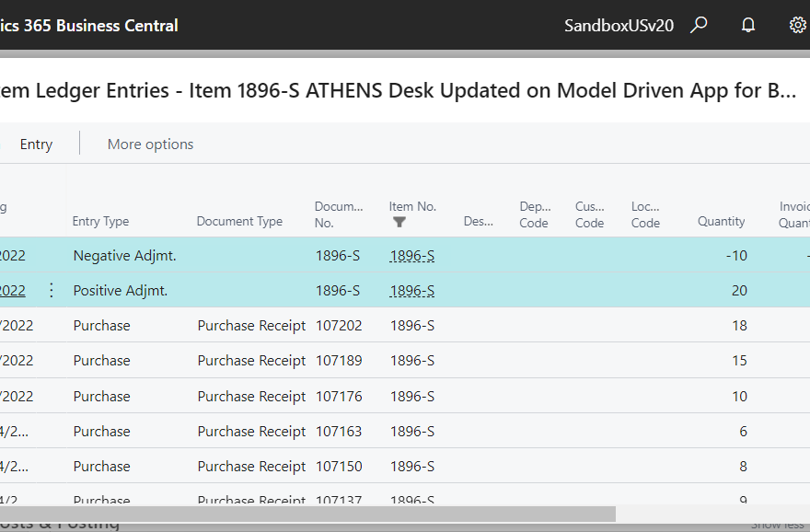Open Location Code column header
This screenshot has width=810, height=532.
pos(646,214)
